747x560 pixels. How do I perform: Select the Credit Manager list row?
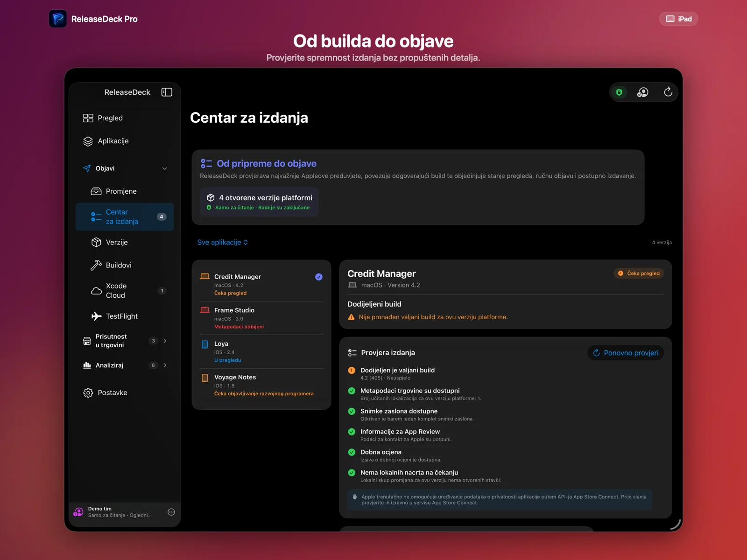coord(261,285)
